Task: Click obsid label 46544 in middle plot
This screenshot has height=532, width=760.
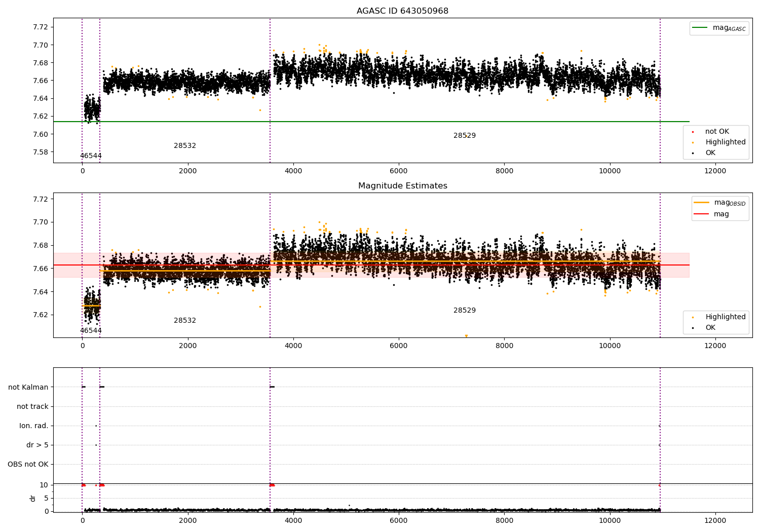Action: coord(91,331)
